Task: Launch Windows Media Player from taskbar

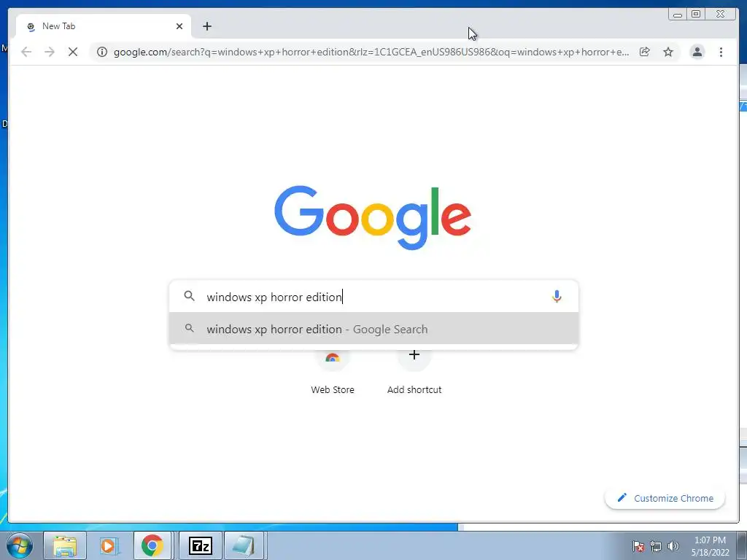Action: (109, 545)
